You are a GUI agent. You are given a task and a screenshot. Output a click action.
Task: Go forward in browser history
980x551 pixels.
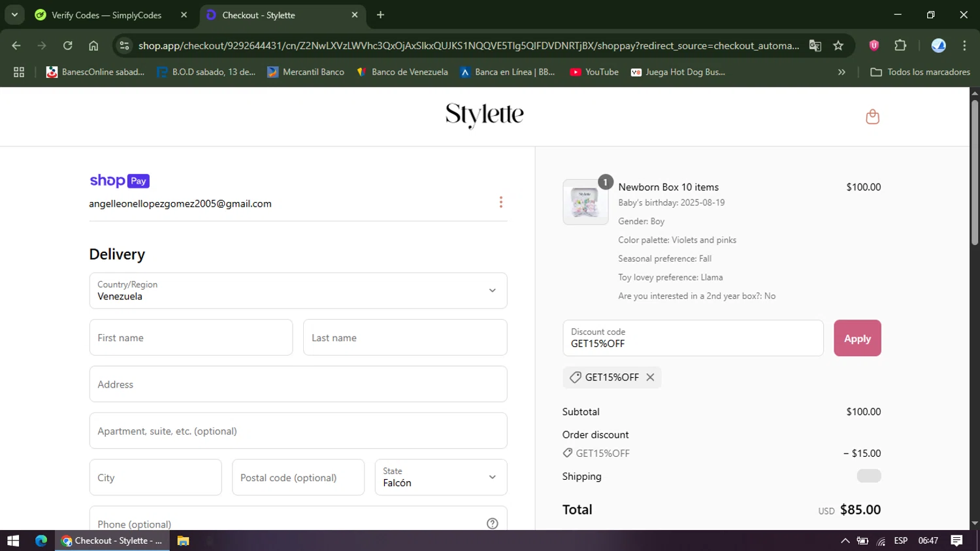tap(42, 46)
